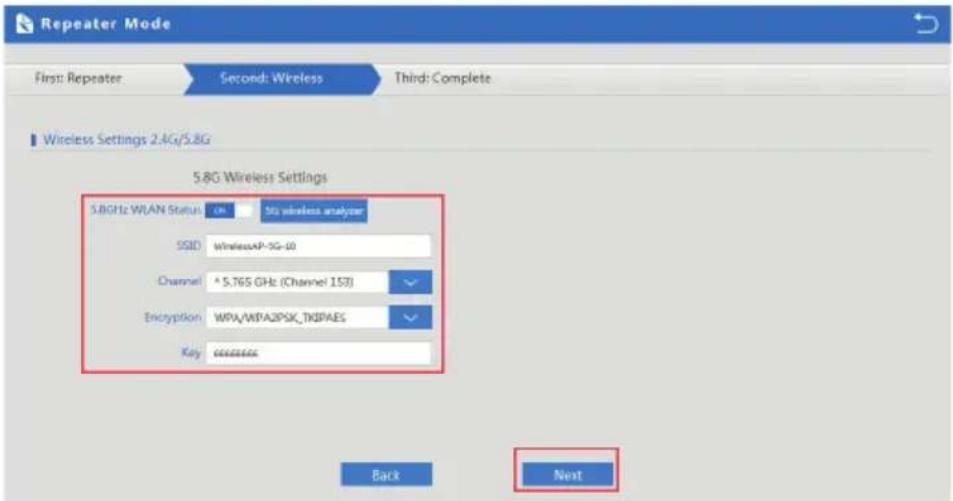Click the Channel value 5.765 GHz field
This screenshot has height=501, width=953.
click(x=297, y=282)
